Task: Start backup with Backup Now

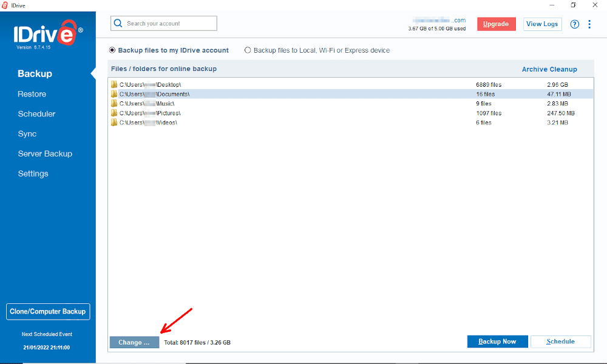Action: [497, 342]
